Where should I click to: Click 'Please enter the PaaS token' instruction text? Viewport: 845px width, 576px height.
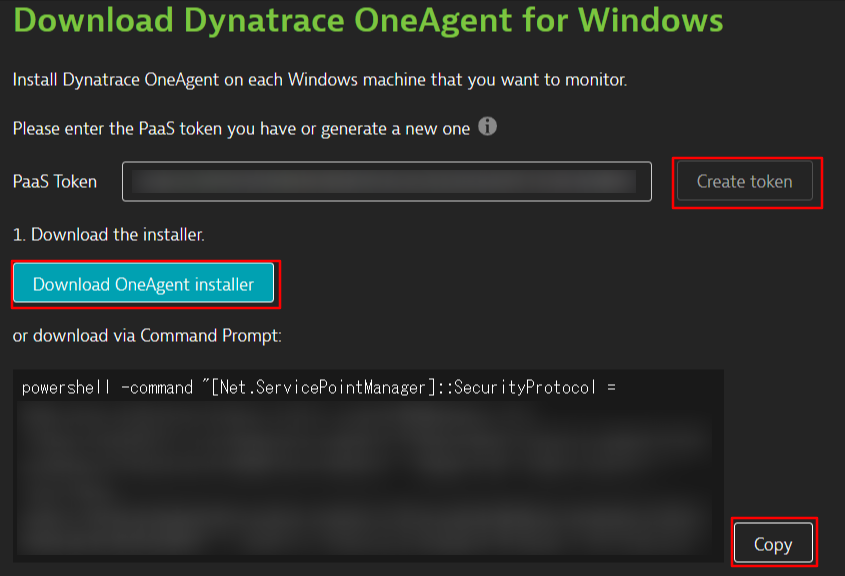pos(241,129)
